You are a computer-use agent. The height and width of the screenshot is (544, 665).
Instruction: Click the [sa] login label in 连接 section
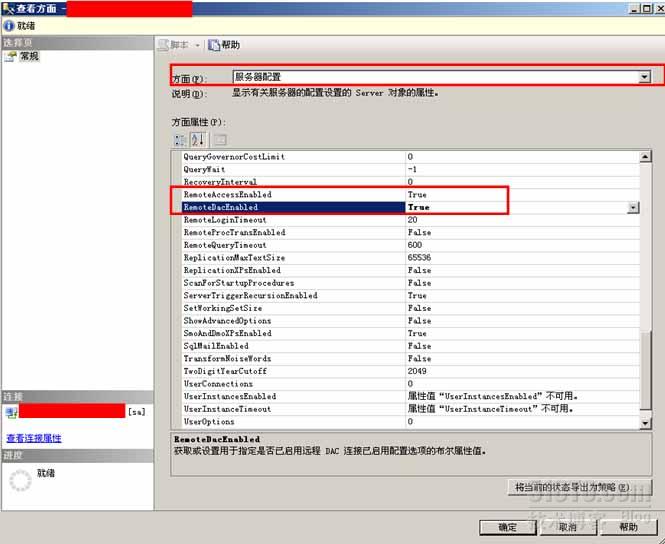[x=137, y=412]
